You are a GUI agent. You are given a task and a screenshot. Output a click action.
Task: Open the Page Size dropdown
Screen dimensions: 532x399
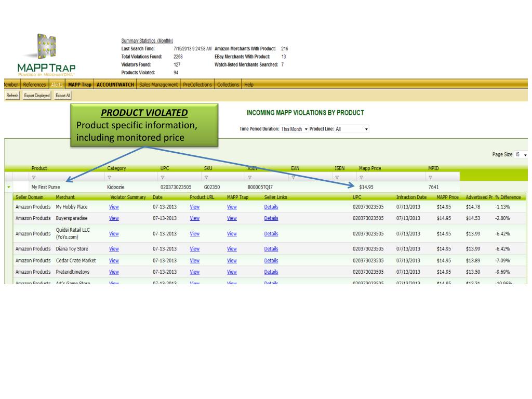point(521,154)
